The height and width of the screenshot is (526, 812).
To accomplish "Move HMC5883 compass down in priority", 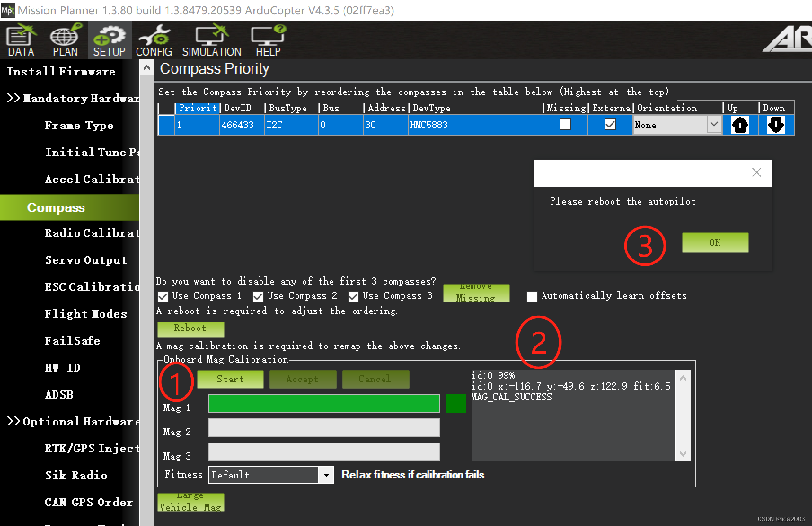I will point(776,125).
